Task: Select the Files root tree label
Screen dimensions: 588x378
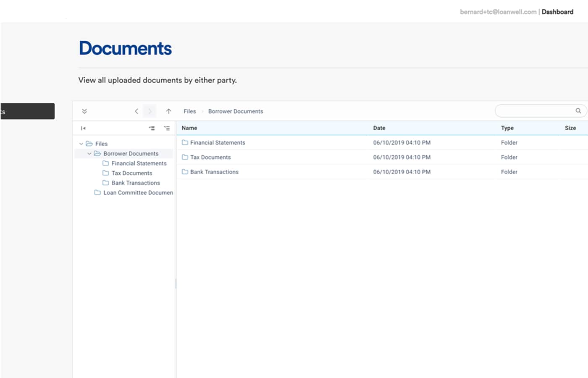Action: point(101,144)
